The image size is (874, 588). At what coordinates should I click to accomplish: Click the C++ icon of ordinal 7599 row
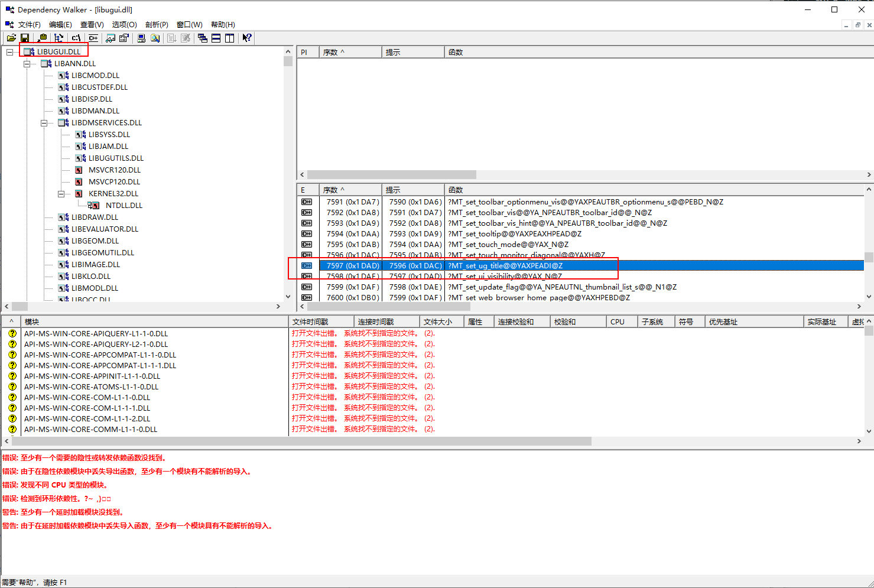307,287
